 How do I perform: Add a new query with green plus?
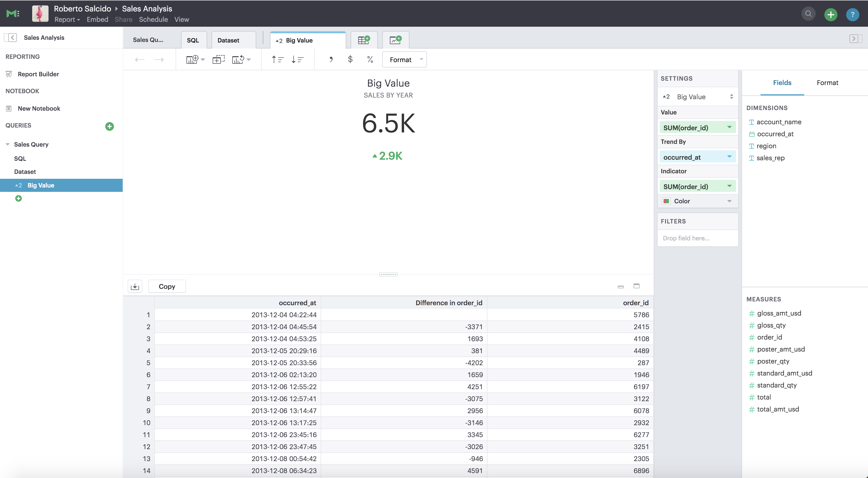[x=110, y=126]
